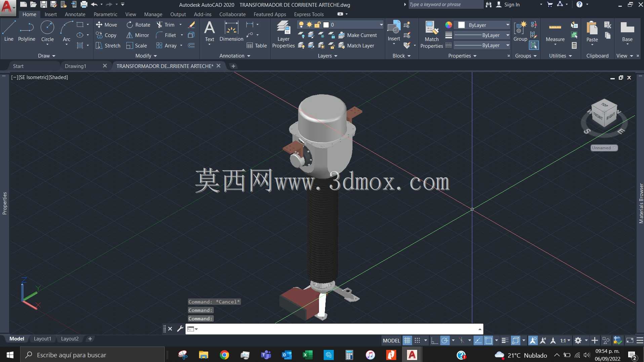This screenshot has width=644, height=362.
Task: Click the Base view tool
Action: pos(627,31)
